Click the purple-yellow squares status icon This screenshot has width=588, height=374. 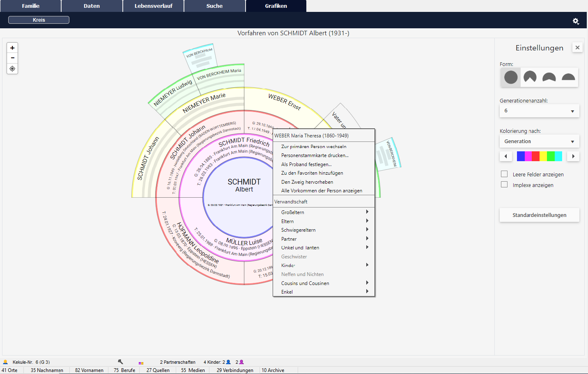click(141, 363)
